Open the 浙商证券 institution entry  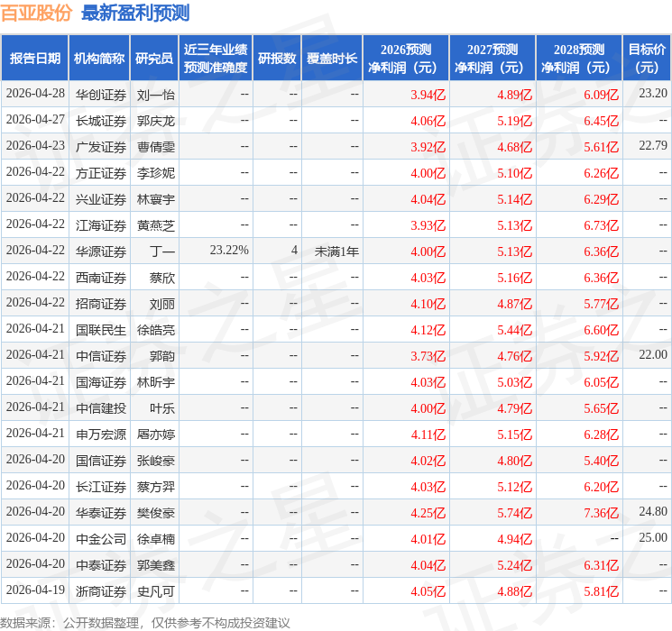point(101,591)
